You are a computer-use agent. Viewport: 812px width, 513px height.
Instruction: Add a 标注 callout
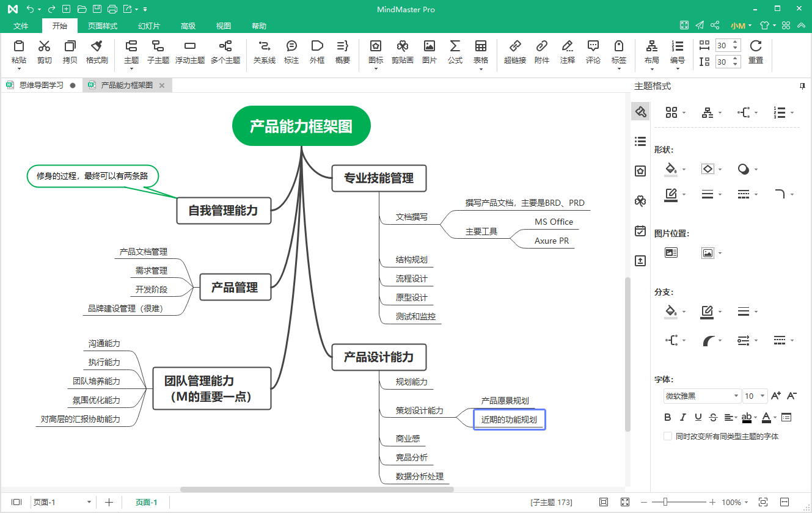click(291, 52)
